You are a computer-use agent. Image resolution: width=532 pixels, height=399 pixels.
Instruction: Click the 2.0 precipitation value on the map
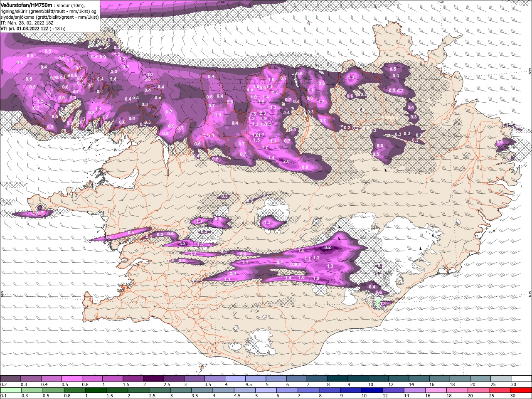(x=286, y=161)
